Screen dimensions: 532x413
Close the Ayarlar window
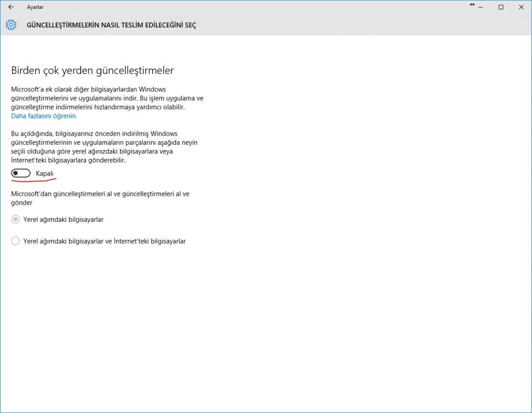(x=521, y=7)
